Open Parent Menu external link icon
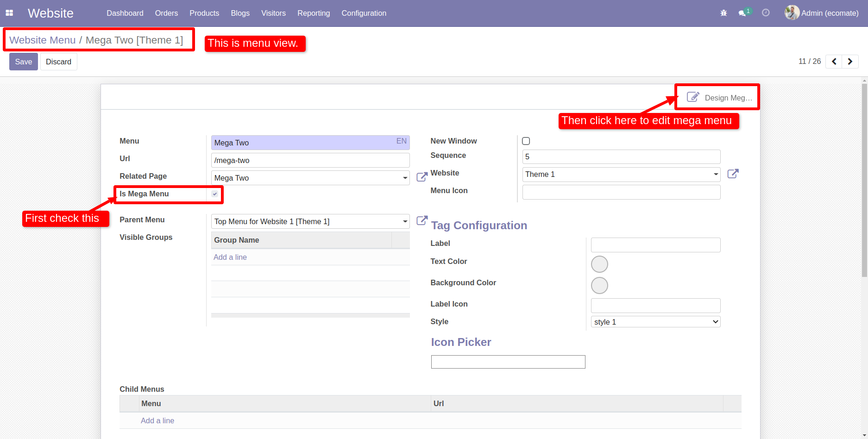Viewport: 868px width, 439px height. [422, 220]
